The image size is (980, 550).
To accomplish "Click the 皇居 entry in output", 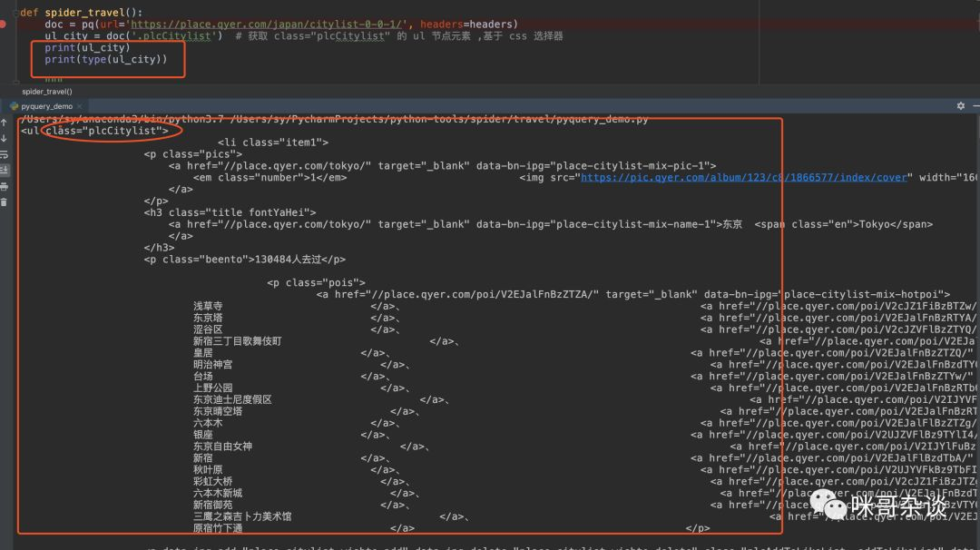I will (x=202, y=353).
